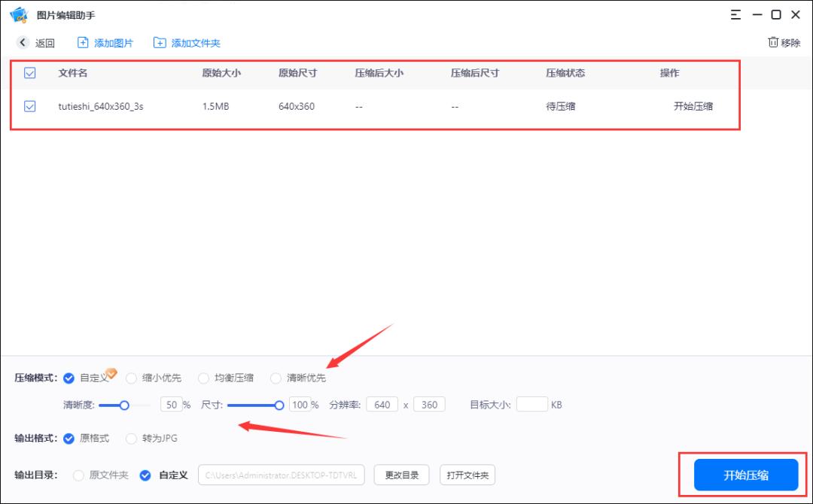Click the 添加图片 icon to add images
This screenshot has height=504, width=813.
tap(83, 43)
